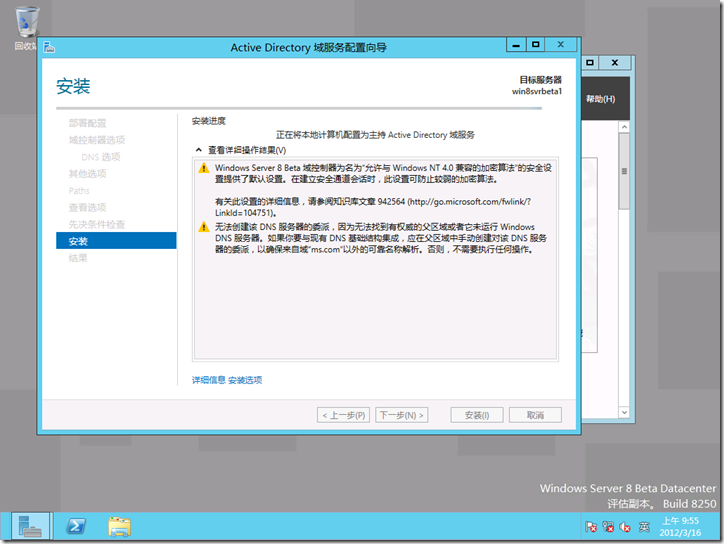Viewport: 724px width, 544px height.
Task: Click scroll down arrow in background window
Action: [x=624, y=412]
